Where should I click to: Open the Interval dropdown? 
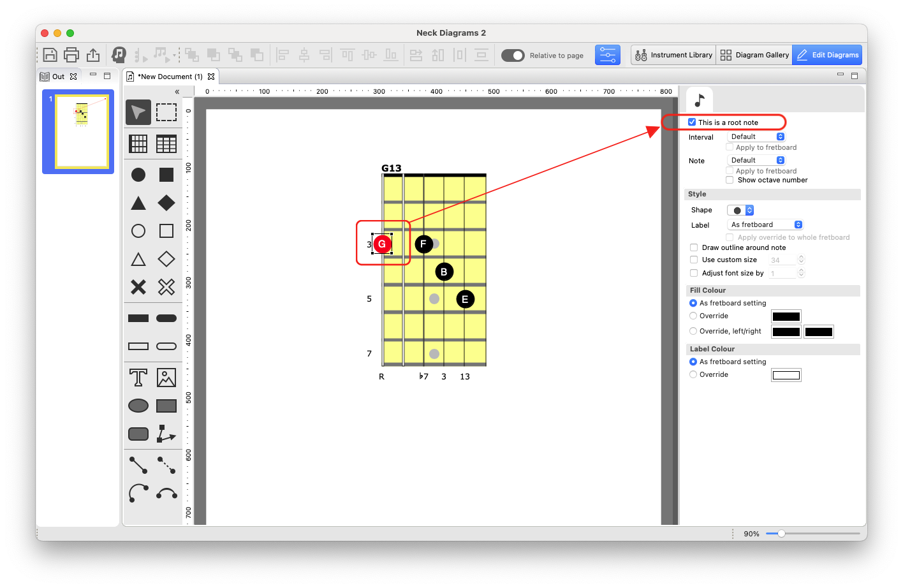[x=756, y=136]
